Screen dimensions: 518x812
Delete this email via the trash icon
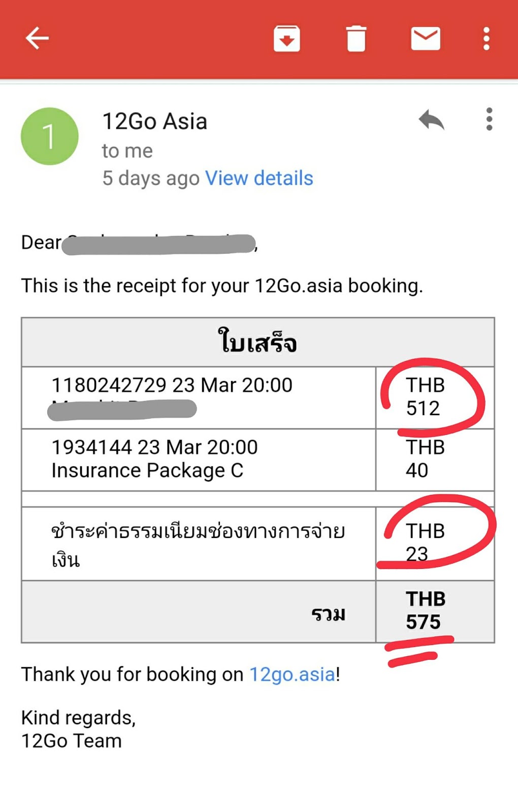[357, 38]
